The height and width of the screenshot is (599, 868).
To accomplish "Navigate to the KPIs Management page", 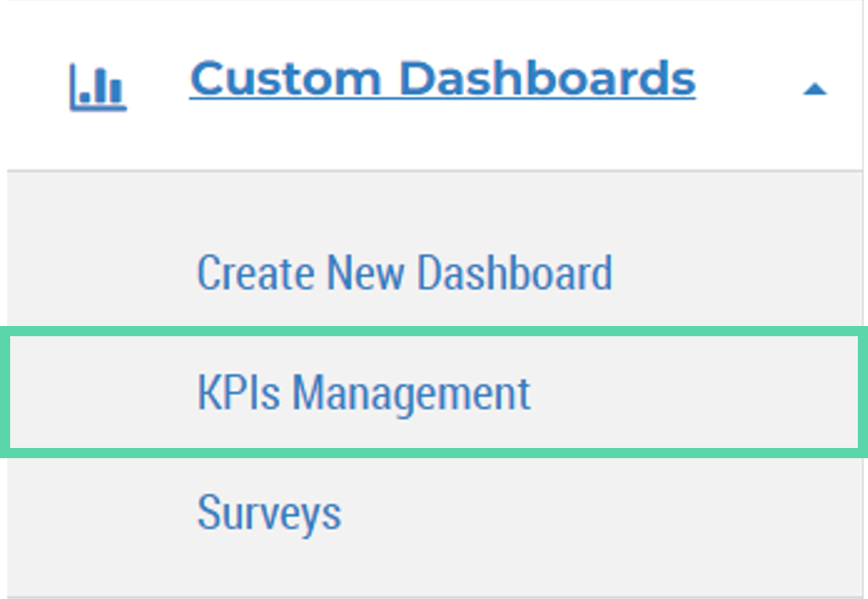I will [364, 393].
